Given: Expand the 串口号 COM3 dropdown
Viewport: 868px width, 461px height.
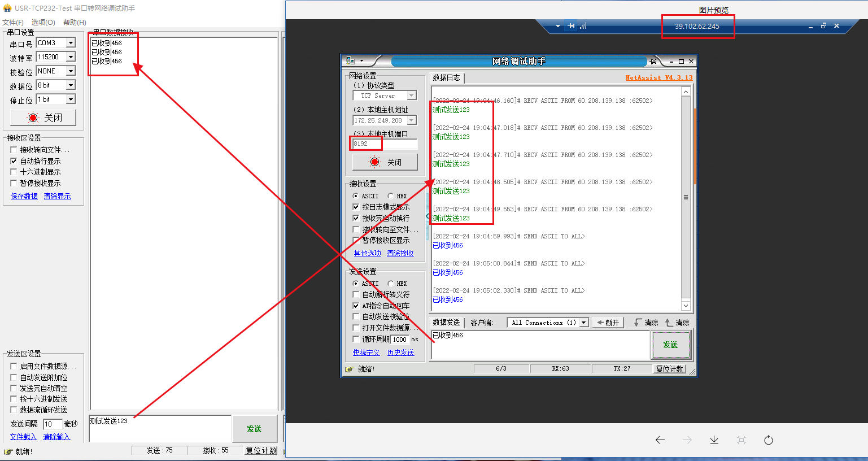Looking at the screenshot, I should [71, 43].
